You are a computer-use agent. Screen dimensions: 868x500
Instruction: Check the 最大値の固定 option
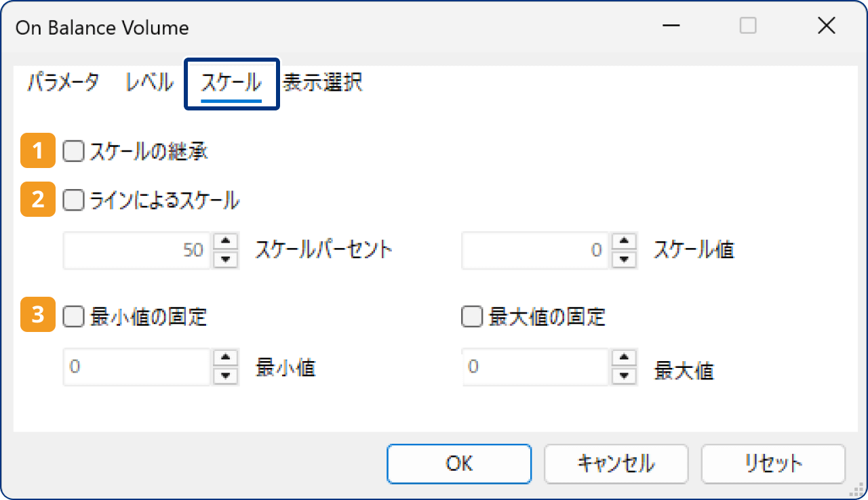point(471,316)
